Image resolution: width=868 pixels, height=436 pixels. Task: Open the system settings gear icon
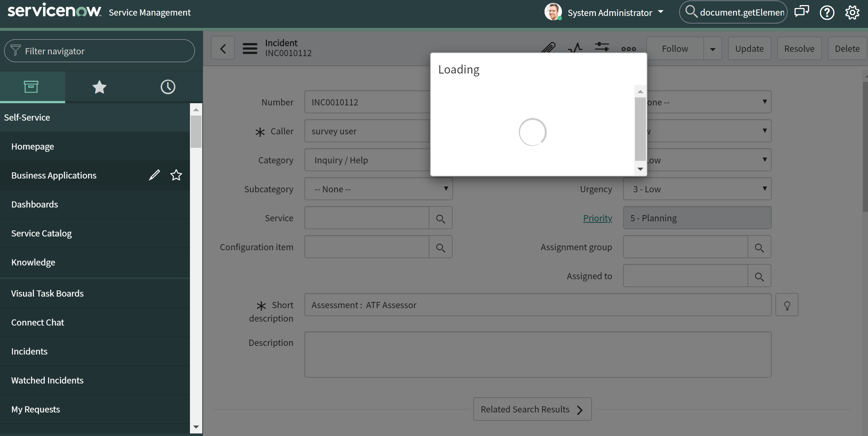point(852,13)
